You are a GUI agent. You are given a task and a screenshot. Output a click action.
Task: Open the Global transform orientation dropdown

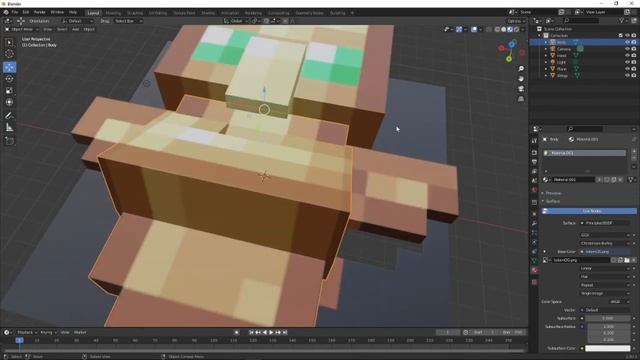point(236,21)
